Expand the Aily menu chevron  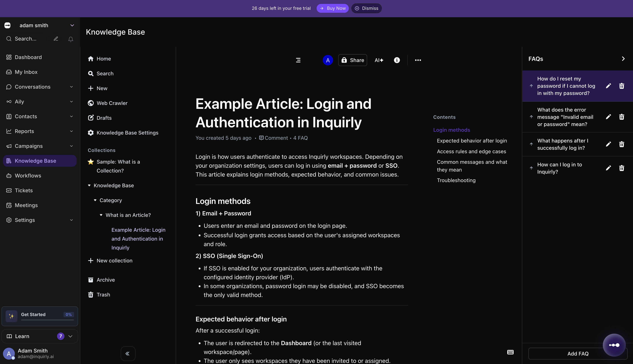(71, 101)
